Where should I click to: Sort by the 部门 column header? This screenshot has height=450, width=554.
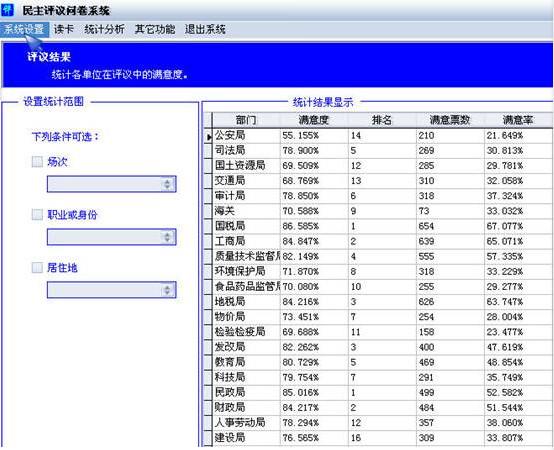tap(246, 120)
